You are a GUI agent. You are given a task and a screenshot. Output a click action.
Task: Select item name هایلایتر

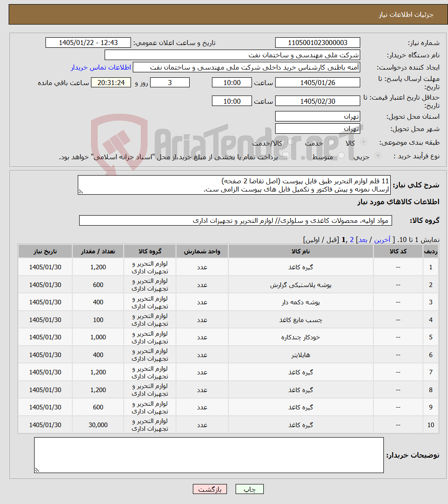coord(301,355)
